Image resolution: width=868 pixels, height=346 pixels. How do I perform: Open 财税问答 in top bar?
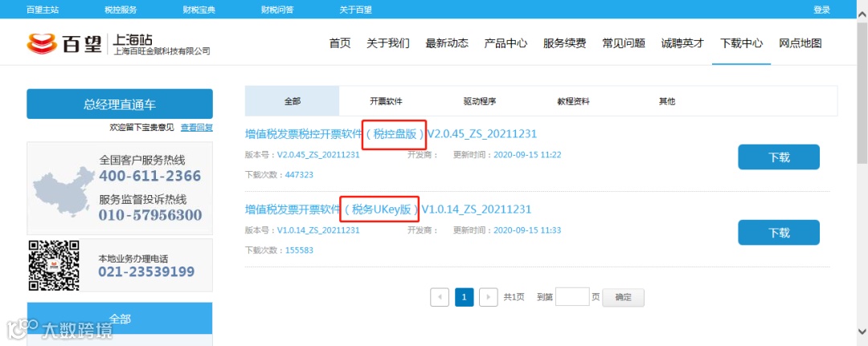277,10
